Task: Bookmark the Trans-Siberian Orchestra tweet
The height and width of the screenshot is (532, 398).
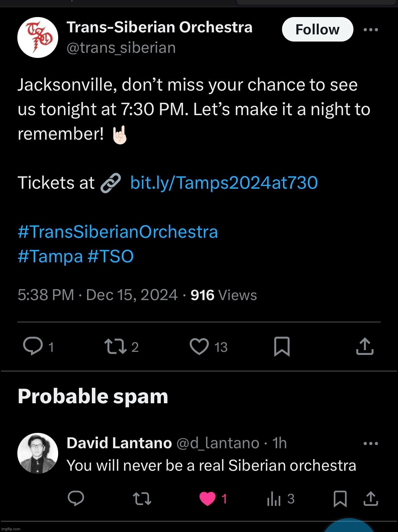Action: [x=282, y=347]
